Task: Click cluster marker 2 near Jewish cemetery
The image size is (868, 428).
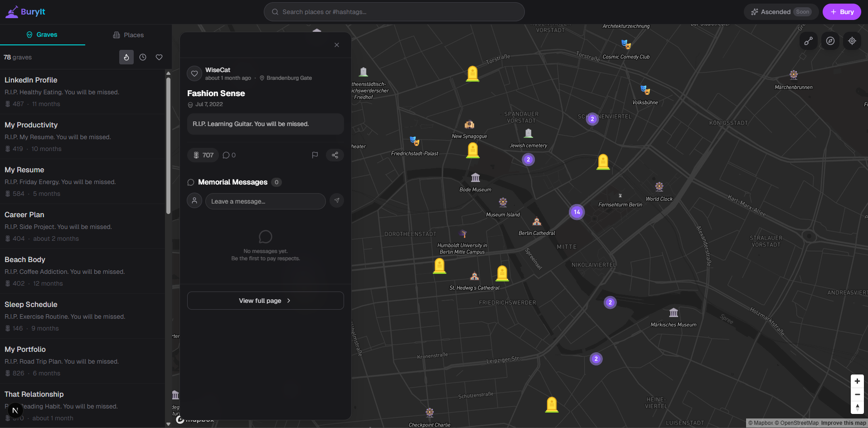Action: tap(528, 160)
